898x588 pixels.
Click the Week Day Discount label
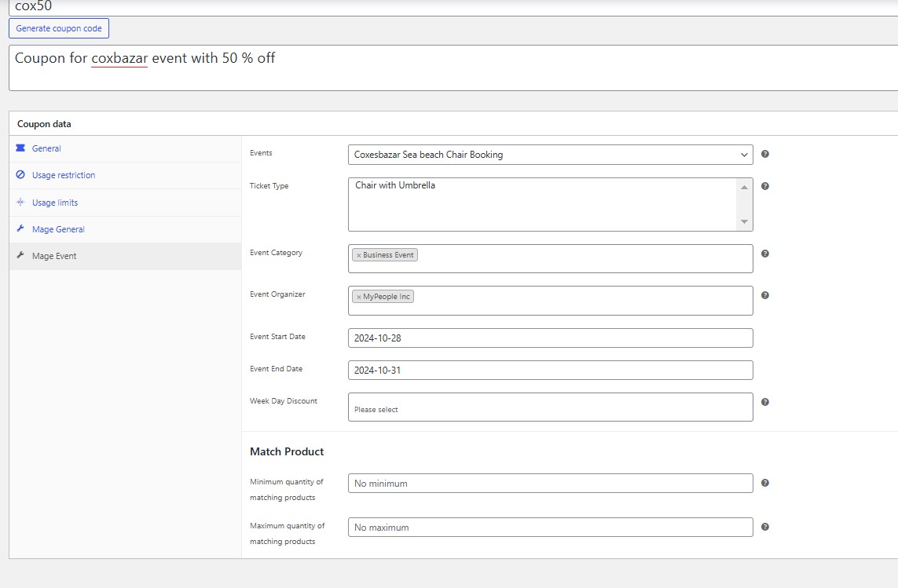coord(284,401)
